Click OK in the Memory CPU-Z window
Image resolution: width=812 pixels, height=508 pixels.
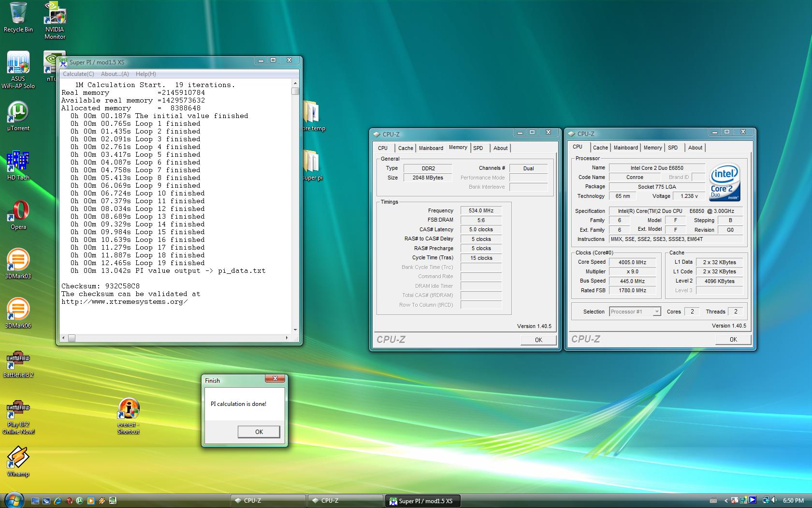[538, 340]
